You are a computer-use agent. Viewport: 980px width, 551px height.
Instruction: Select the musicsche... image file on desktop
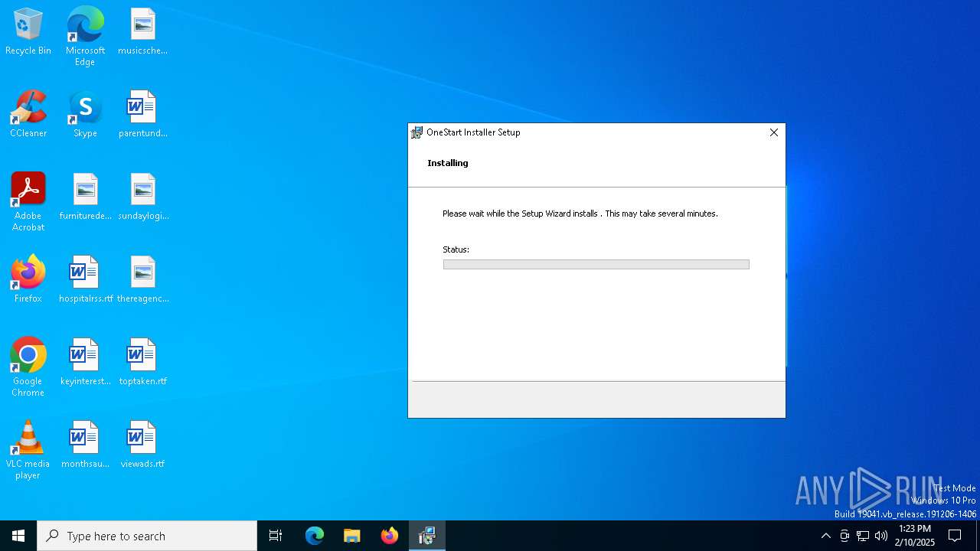coord(142,32)
